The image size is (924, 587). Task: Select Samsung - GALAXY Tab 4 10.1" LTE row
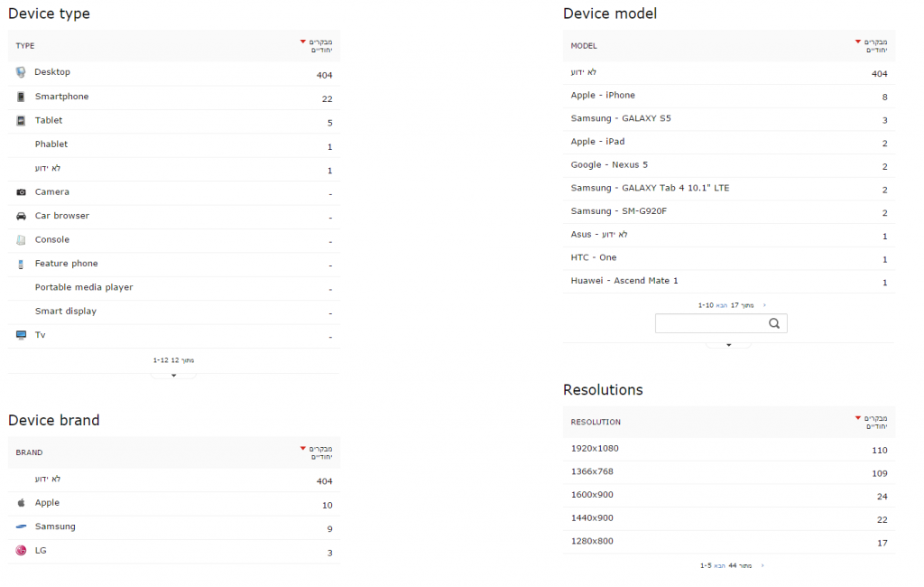729,189
